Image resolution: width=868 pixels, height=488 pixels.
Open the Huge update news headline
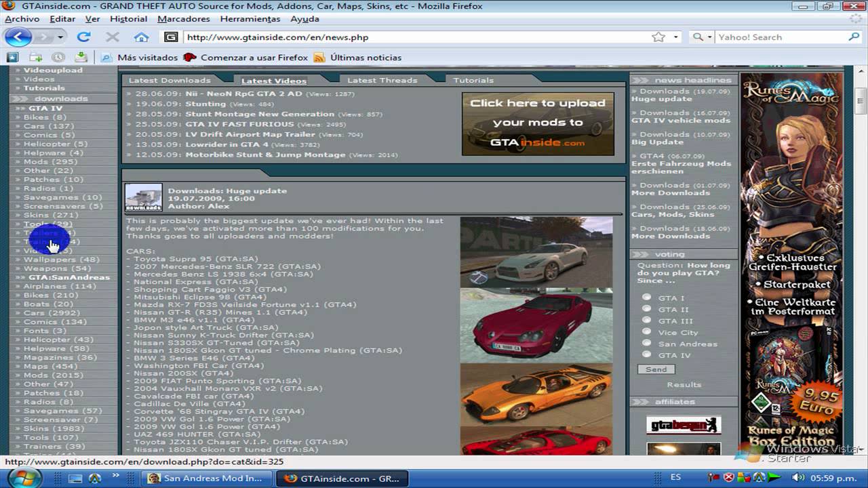coord(662,99)
